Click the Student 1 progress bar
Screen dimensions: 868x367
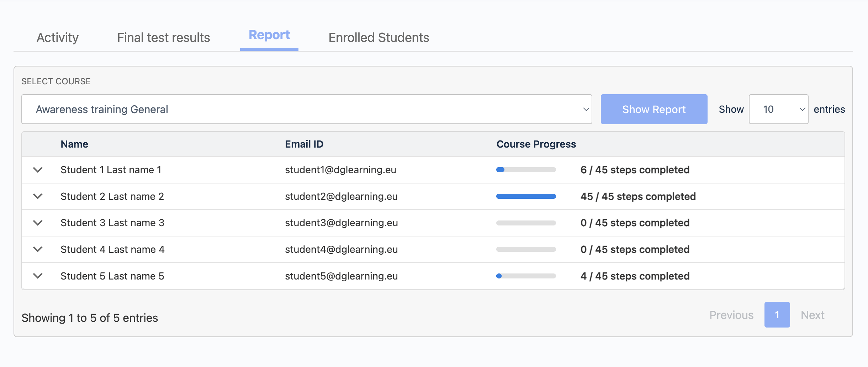pyautogui.click(x=526, y=170)
